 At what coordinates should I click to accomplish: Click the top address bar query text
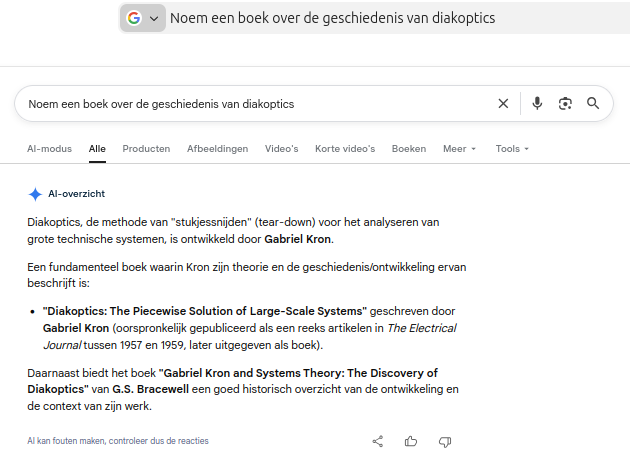332,18
